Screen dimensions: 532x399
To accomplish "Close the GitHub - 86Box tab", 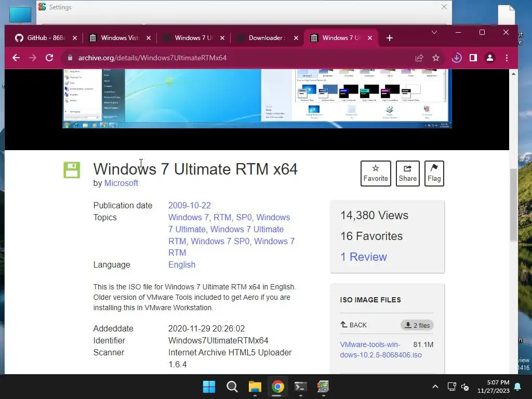I will 75,38.
